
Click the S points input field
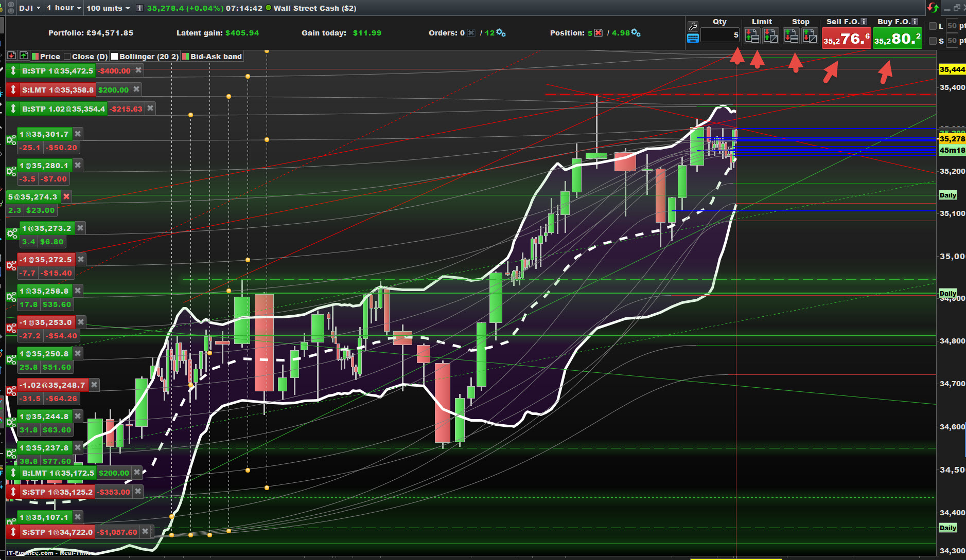(x=952, y=41)
